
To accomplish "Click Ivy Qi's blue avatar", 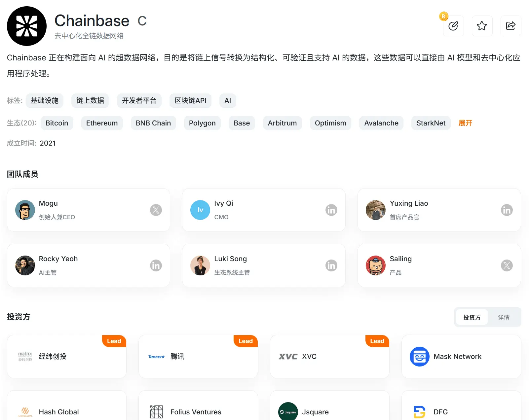I will point(200,210).
